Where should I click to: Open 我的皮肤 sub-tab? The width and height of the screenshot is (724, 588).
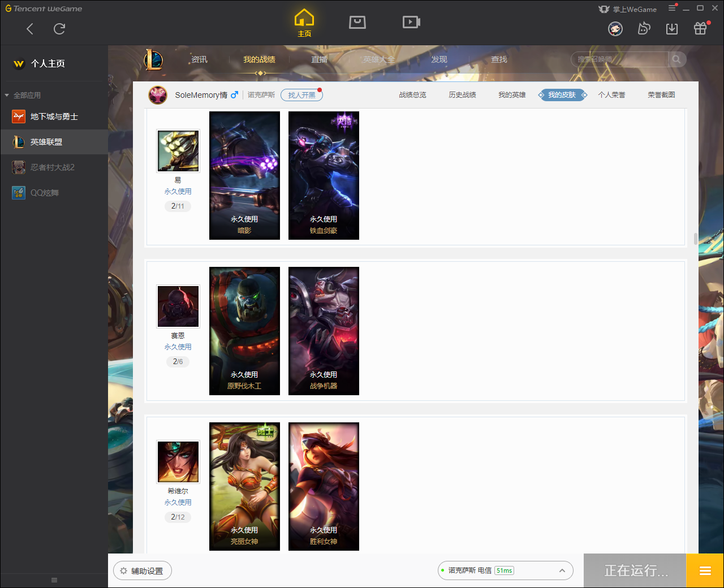562,95
